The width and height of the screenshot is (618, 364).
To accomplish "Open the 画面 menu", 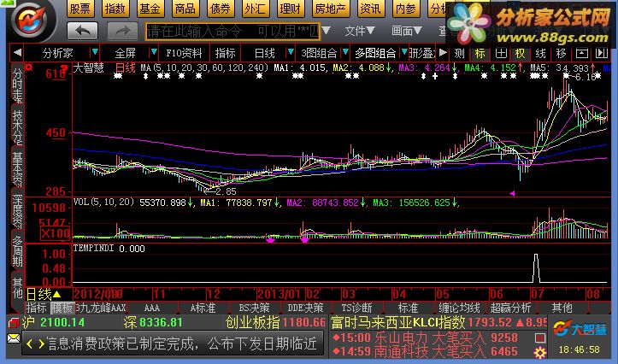I will [407, 31].
